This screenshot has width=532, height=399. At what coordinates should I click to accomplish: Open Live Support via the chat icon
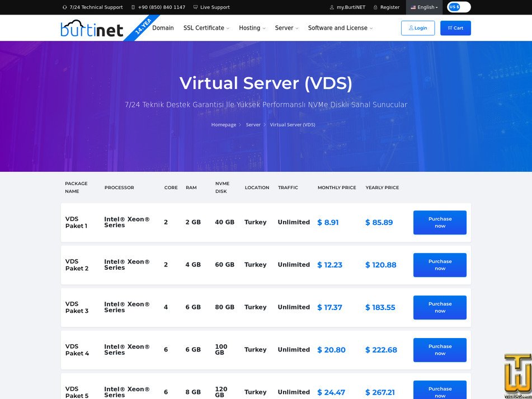tap(196, 7)
